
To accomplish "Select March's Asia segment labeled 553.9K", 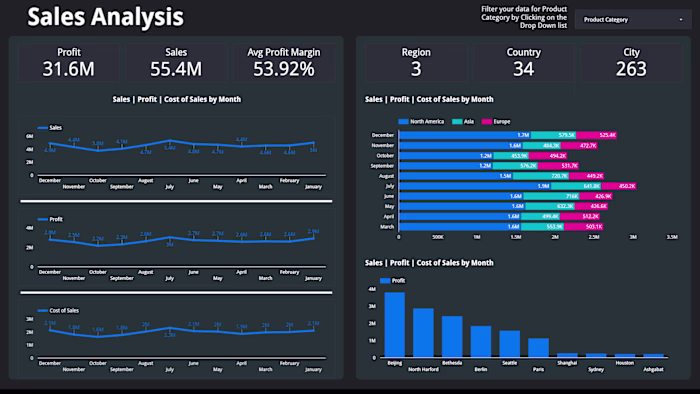I will 542,227.
